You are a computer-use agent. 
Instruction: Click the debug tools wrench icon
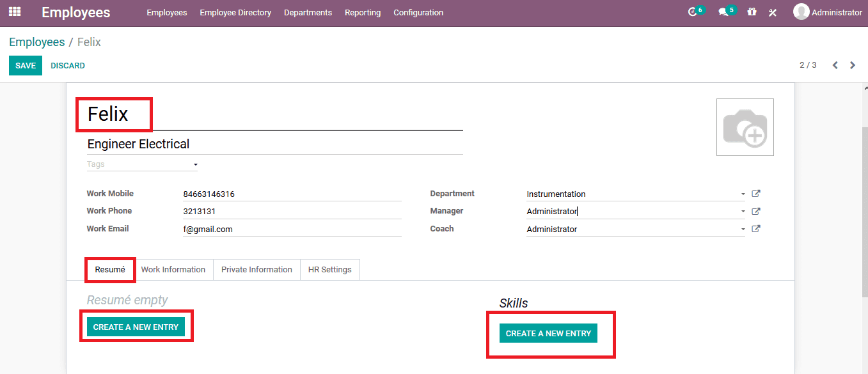pos(773,12)
